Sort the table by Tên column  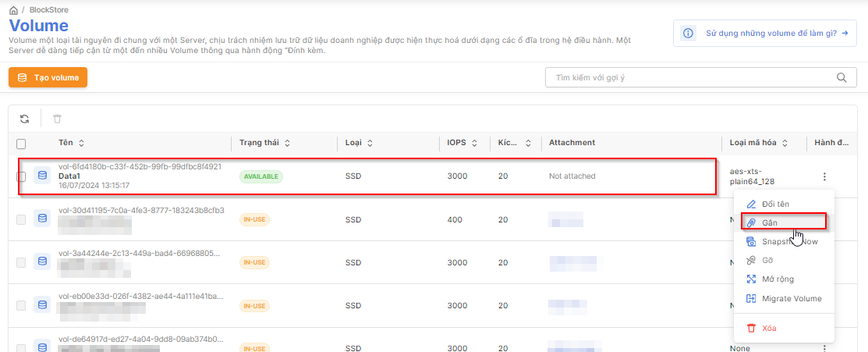82,143
